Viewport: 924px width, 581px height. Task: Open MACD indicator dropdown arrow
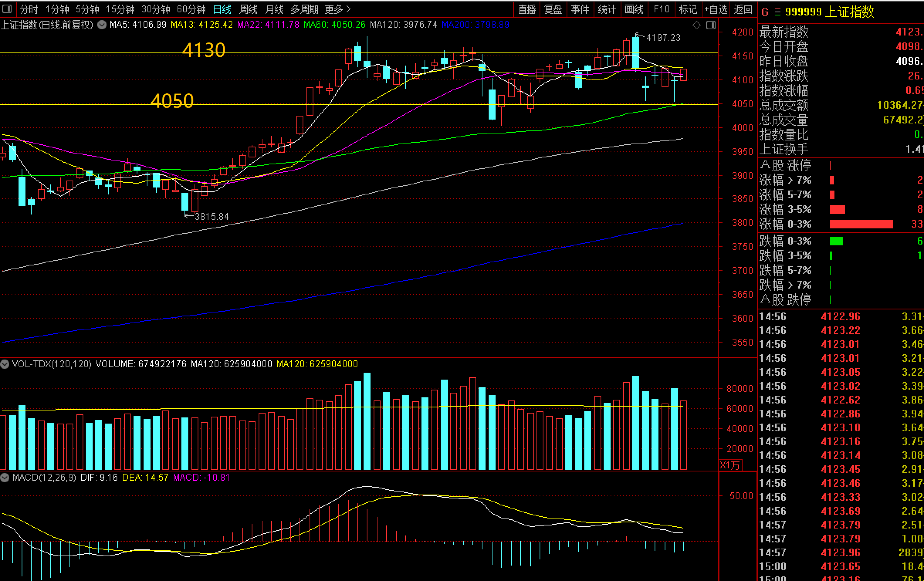tap(5, 478)
